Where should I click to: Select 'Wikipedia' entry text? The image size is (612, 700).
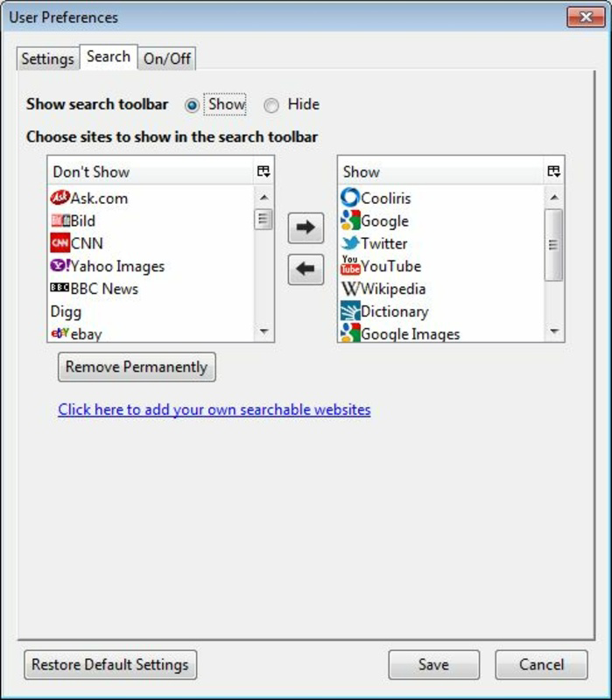[x=393, y=289]
